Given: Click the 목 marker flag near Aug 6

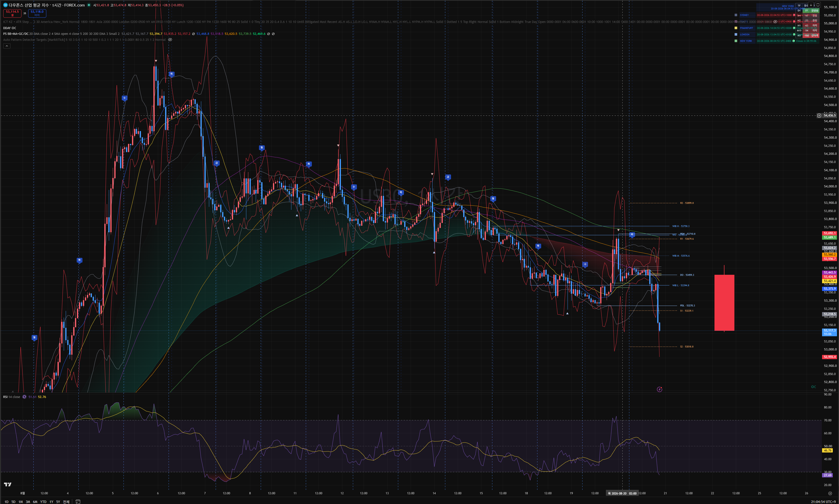Looking at the screenshot, I should (x=172, y=74).
